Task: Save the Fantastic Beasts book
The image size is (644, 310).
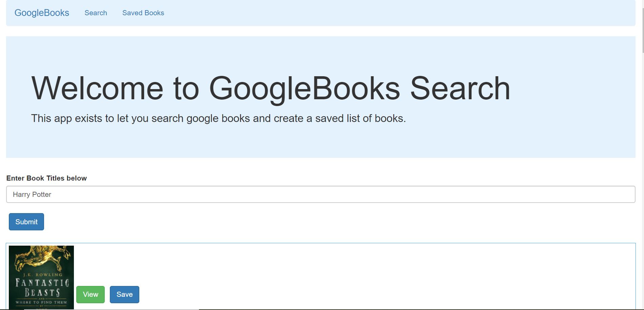Action: [124, 294]
